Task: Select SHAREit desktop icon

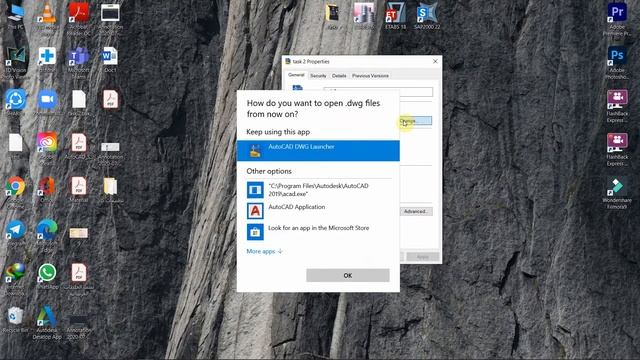Action: [x=16, y=102]
